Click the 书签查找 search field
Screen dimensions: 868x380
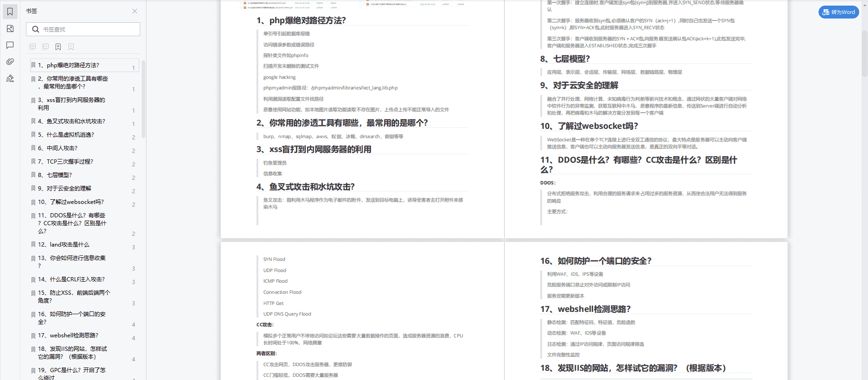(83, 29)
